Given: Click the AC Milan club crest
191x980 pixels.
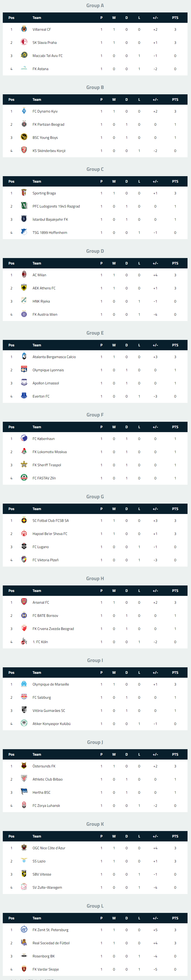Looking at the screenshot, I should point(24,275).
